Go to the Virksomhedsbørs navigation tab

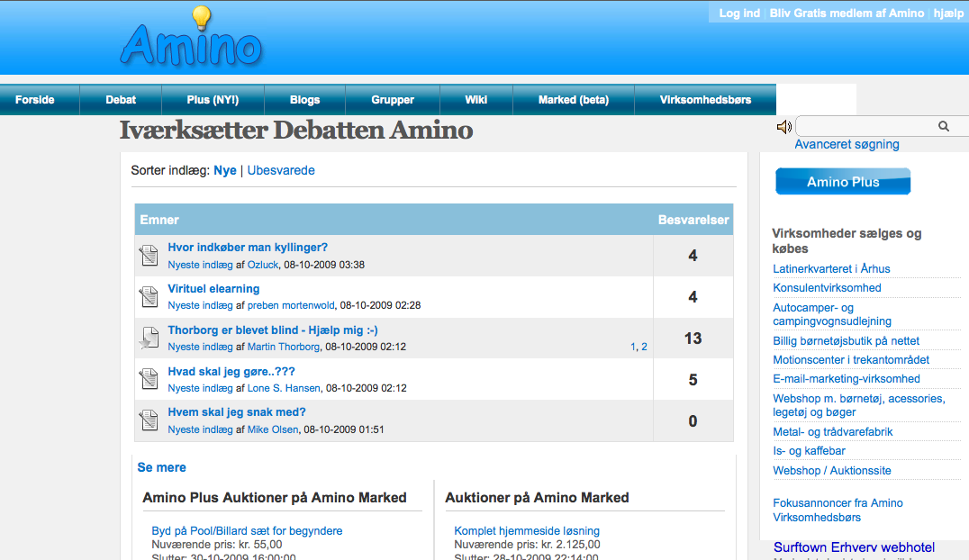(x=705, y=100)
